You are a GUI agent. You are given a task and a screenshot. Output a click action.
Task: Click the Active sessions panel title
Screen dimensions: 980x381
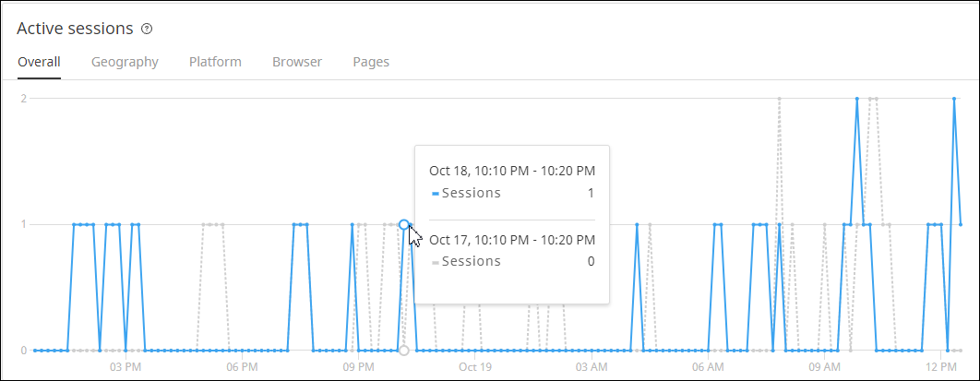(x=76, y=29)
